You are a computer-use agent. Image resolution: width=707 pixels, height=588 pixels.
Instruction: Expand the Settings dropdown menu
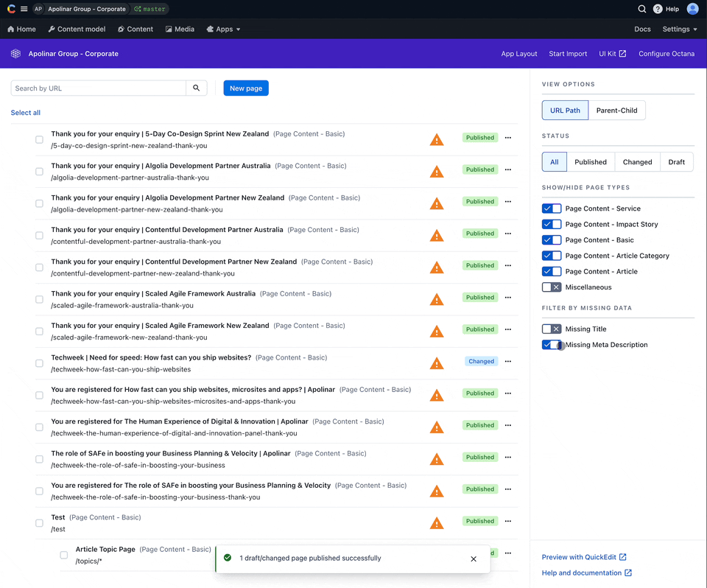pos(680,29)
